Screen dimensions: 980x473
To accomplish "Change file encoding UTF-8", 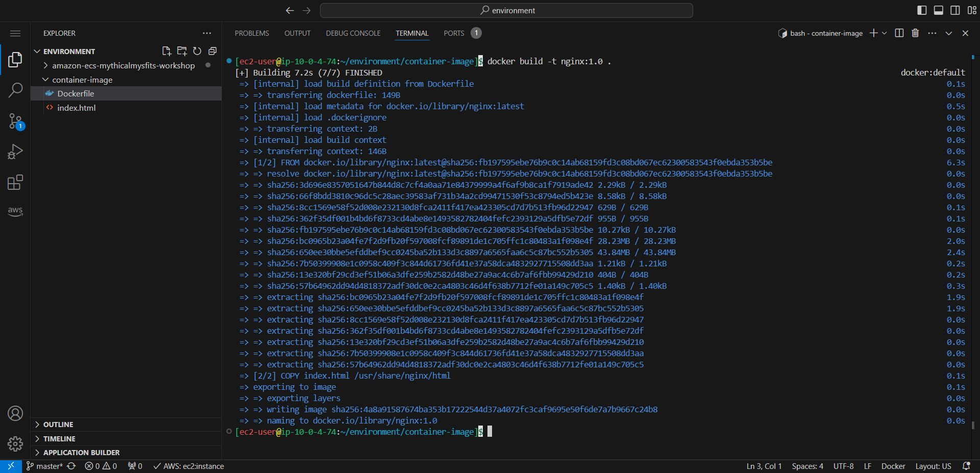I will tap(843, 466).
